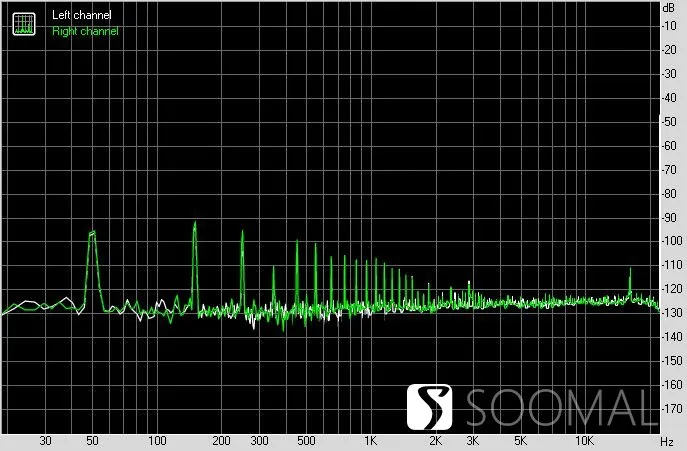Click the "5K" frequency axis label
This screenshot has width=687, height=451.
point(520,440)
